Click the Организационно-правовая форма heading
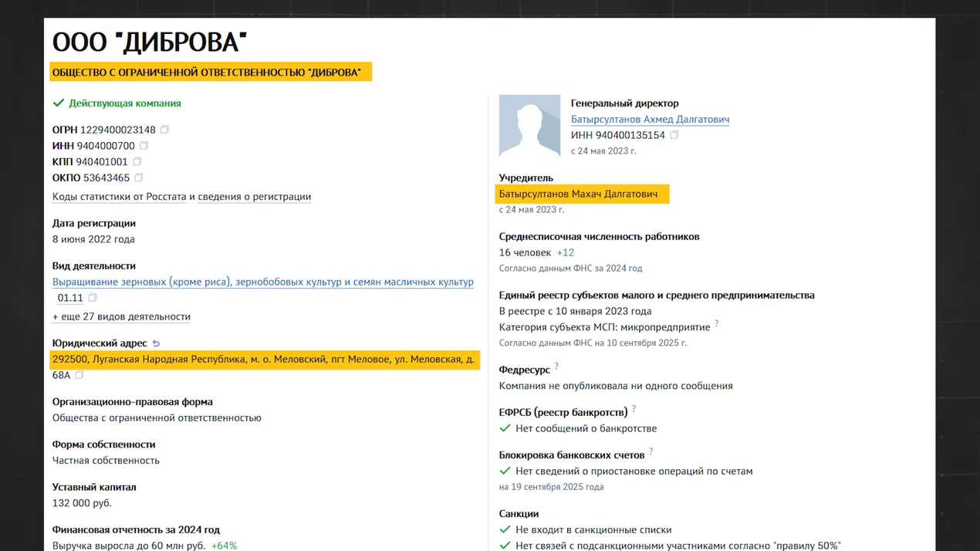Screen dimensions: 980x551 click(133, 402)
